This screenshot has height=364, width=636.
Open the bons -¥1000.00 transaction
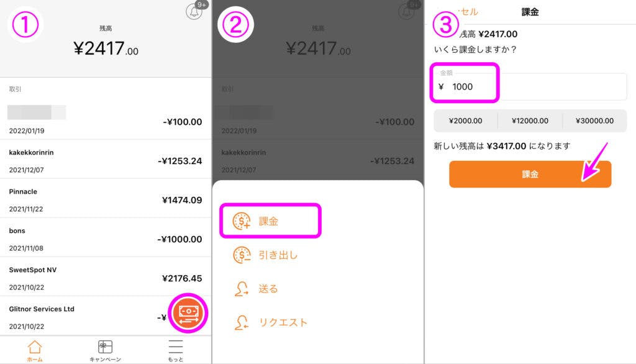pyautogui.click(x=106, y=239)
